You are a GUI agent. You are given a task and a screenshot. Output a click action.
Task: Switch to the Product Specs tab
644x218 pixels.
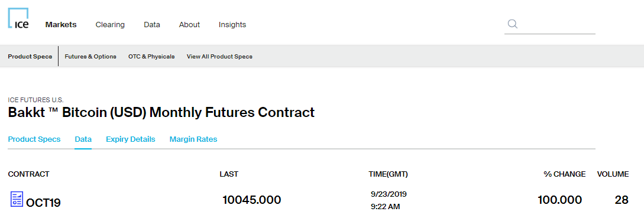coord(34,139)
